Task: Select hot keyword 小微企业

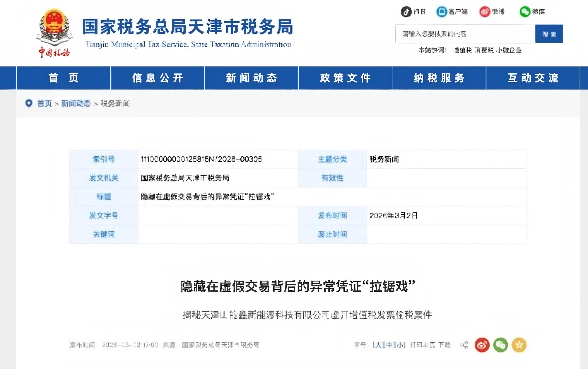Action: point(509,50)
